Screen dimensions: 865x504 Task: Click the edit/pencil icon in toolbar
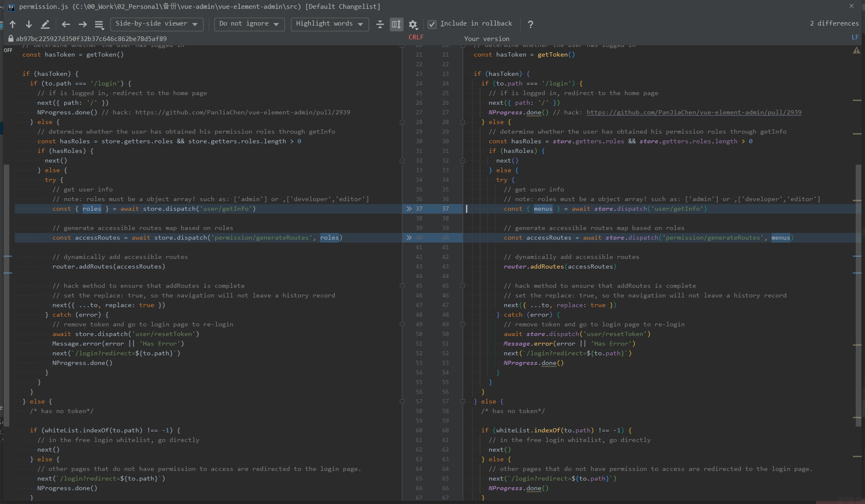tap(46, 23)
